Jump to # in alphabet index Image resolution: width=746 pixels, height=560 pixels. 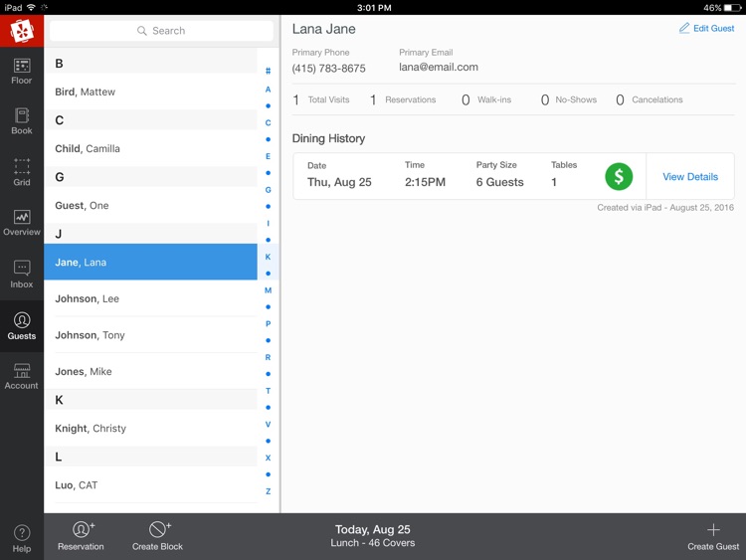point(268,72)
